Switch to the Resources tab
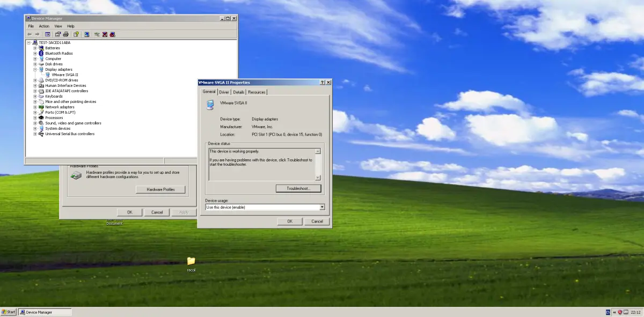 click(x=257, y=92)
